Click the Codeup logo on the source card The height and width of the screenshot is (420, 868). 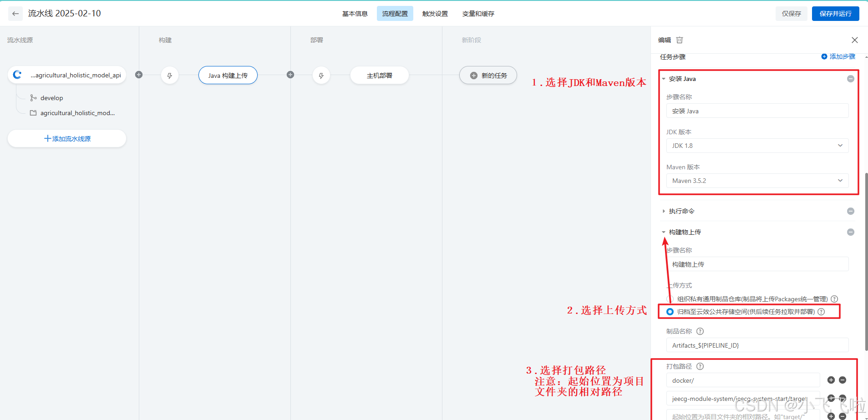[17, 75]
